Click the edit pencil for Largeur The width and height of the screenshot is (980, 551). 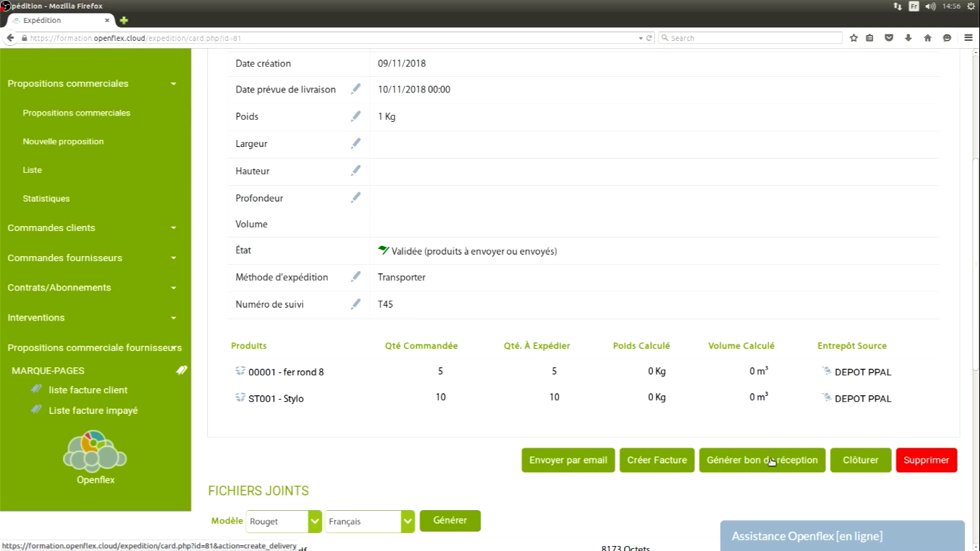pos(355,143)
